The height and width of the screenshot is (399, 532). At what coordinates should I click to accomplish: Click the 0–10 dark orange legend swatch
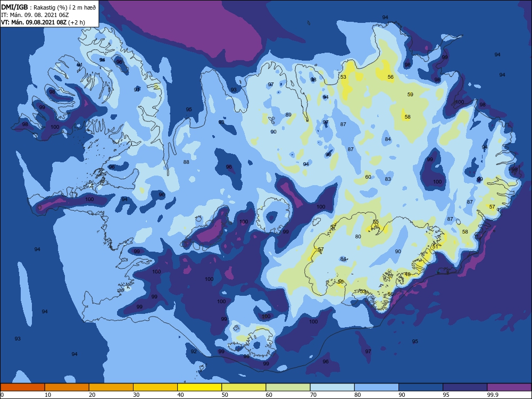(22, 387)
